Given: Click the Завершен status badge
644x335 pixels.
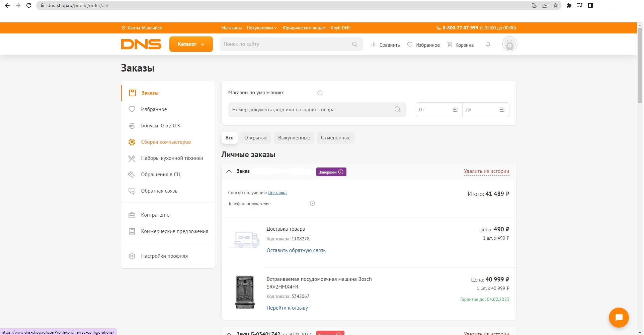Looking at the screenshot, I should tap(331, 172).
